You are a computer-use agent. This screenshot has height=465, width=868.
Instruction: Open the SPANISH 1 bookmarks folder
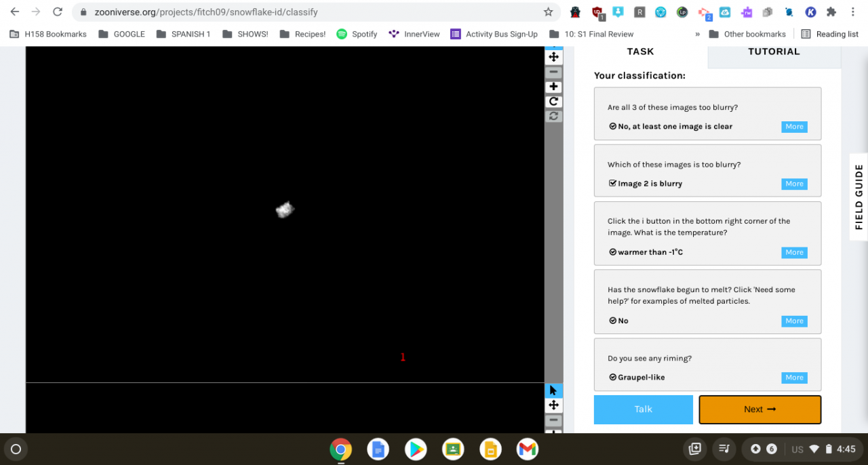[183, 34]
